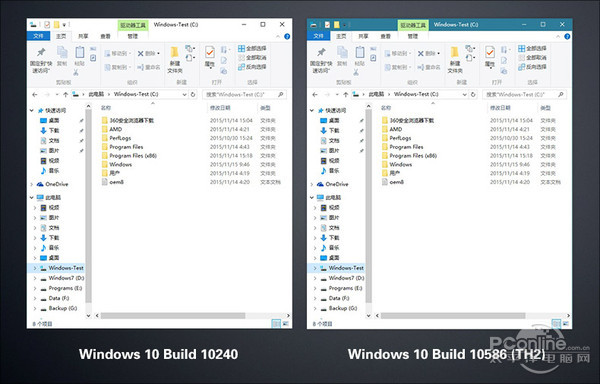Click This PC (此电脑) breadcrumb in Build 10240 address bar

point(96,94)
